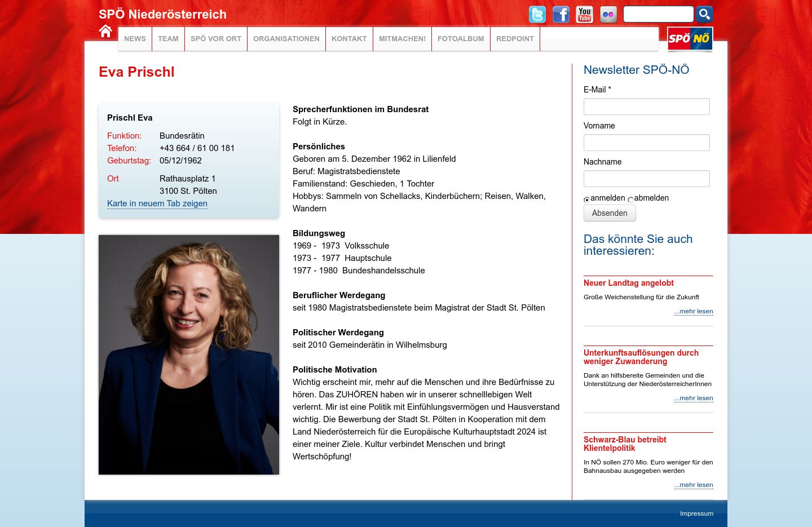Open Unterkunftsauflösungen durch weniger Zuwanderung article
Viewport: 812px width, 527px height.
click(x=641, y=357)
